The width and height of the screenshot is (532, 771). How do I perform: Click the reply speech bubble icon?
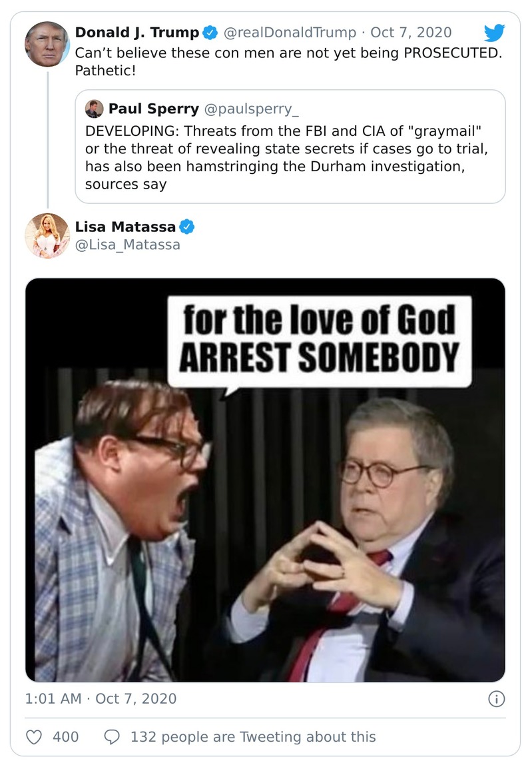click(113, 737)
